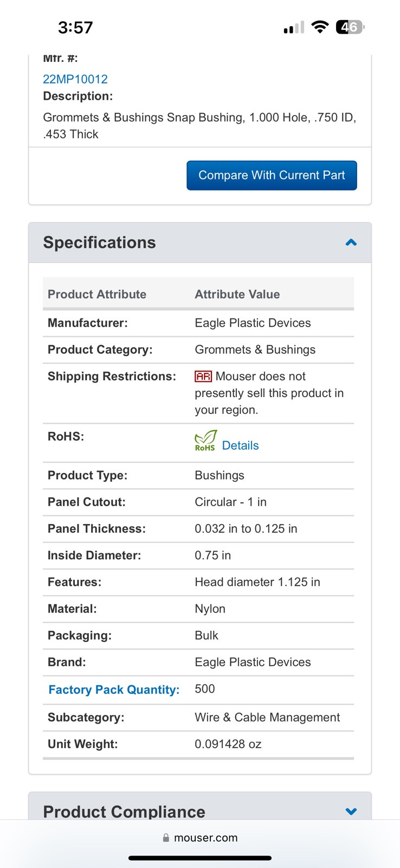Image resolution: width=400 pixels, height=868 pixels.
Task: Click the red shipping restriction icon
Action: pyautogui.click(x=203, y=376)
